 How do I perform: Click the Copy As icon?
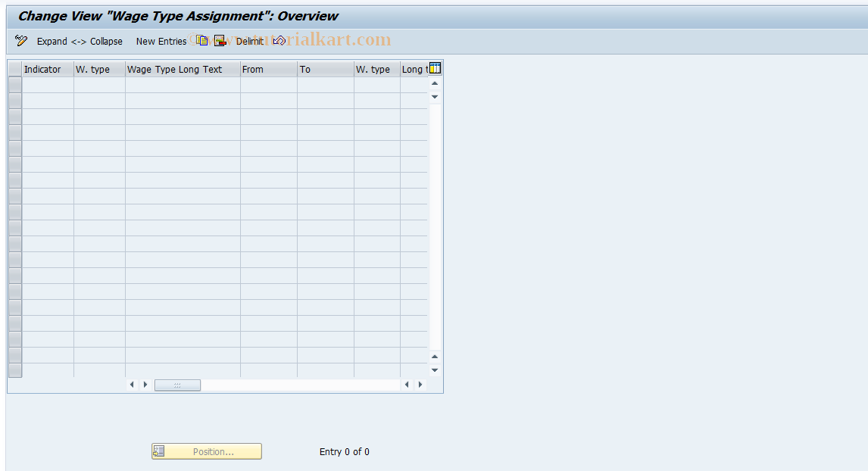pos(202,40)
